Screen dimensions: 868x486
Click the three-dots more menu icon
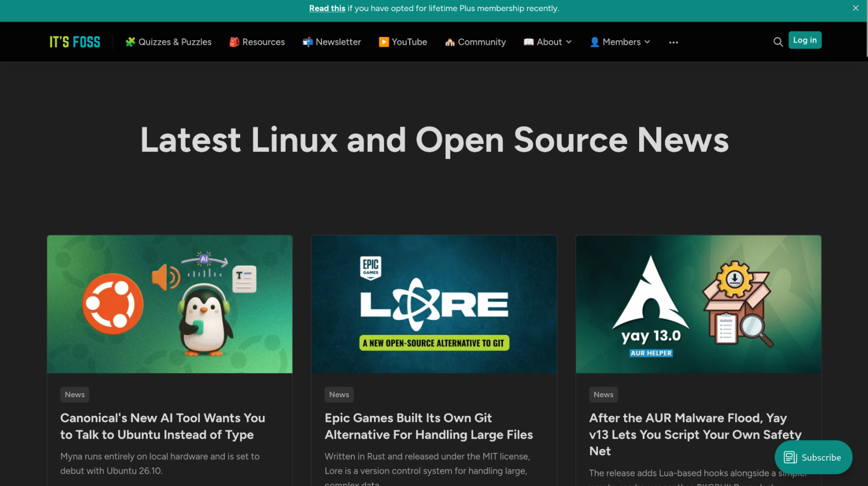(x=673, y=42)
